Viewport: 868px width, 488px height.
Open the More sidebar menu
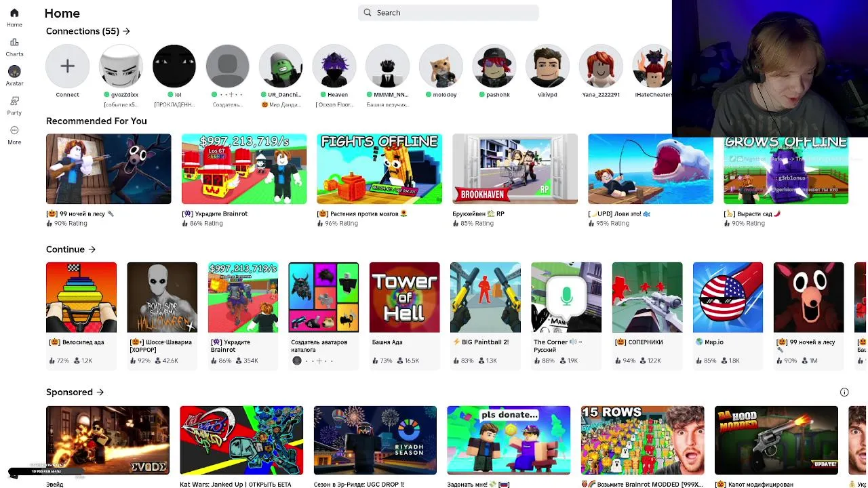coord(14,130)
